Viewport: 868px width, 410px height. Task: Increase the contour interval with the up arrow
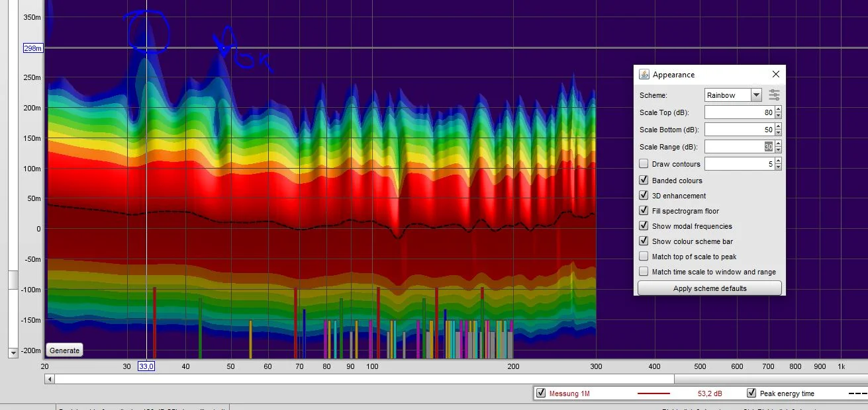[x=778, y=161]
